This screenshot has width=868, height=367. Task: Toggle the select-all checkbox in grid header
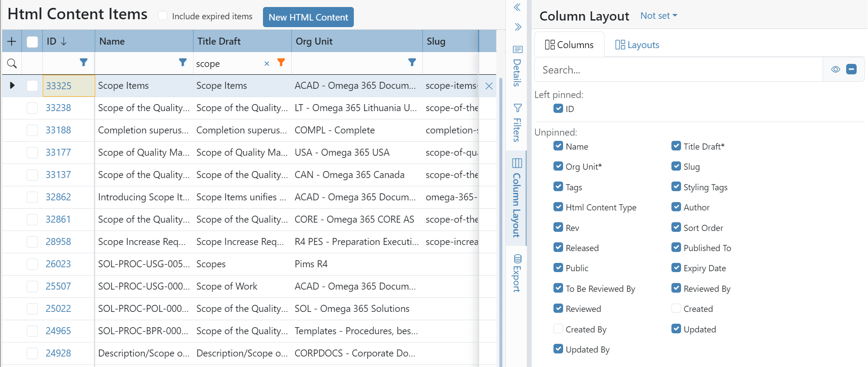[32, 42]
